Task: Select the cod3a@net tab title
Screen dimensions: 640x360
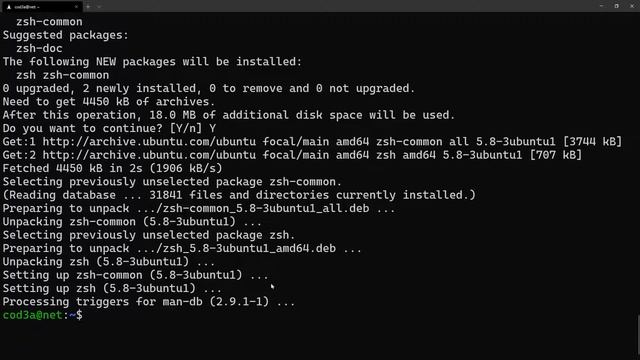Action: point(27,7)
